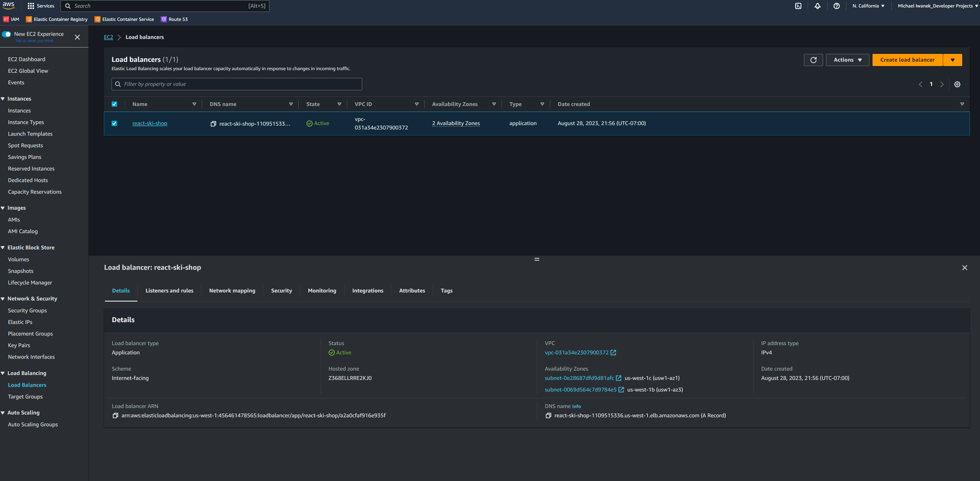Click Tell us what you think link

pos(34,41)
